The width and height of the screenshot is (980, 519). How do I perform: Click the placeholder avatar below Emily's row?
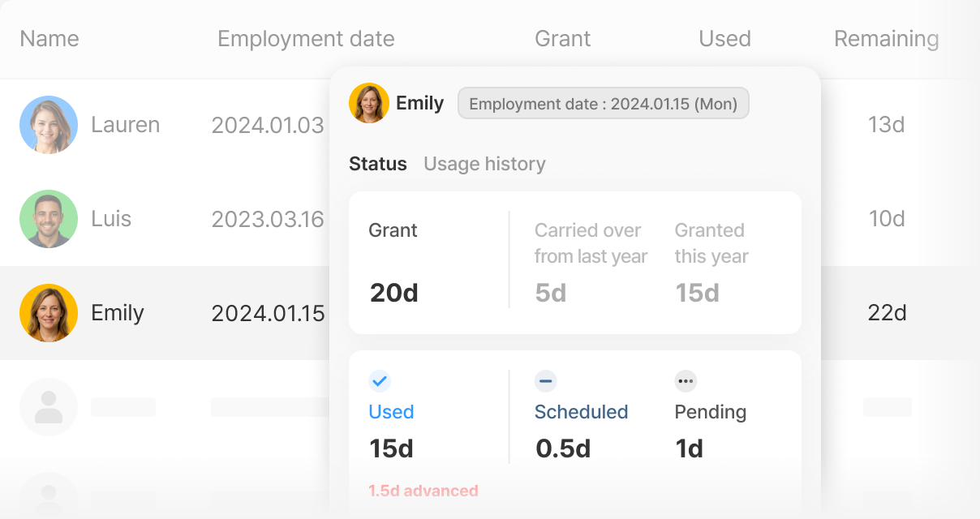coord(49,407)
